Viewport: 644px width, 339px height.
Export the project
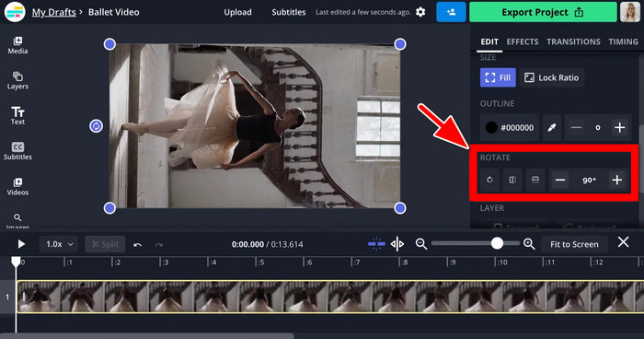click(x=543, y=12)
